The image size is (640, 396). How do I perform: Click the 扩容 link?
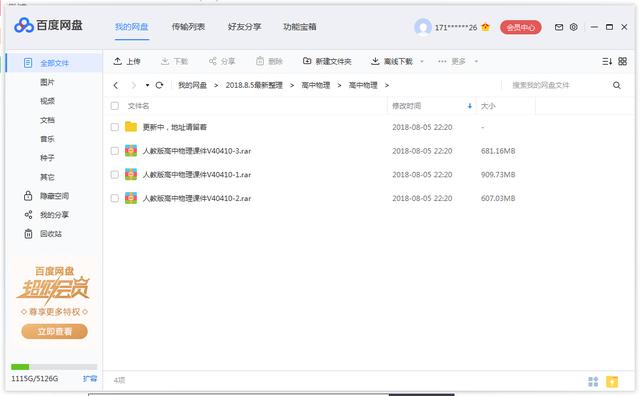coord(90,378)
